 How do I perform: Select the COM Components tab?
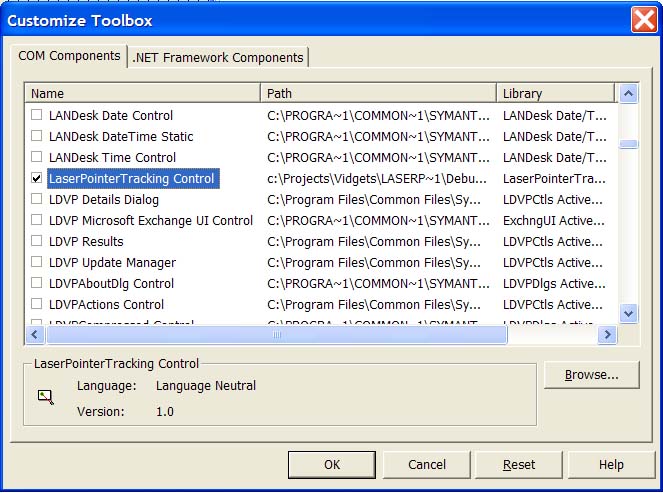(70, 56)
